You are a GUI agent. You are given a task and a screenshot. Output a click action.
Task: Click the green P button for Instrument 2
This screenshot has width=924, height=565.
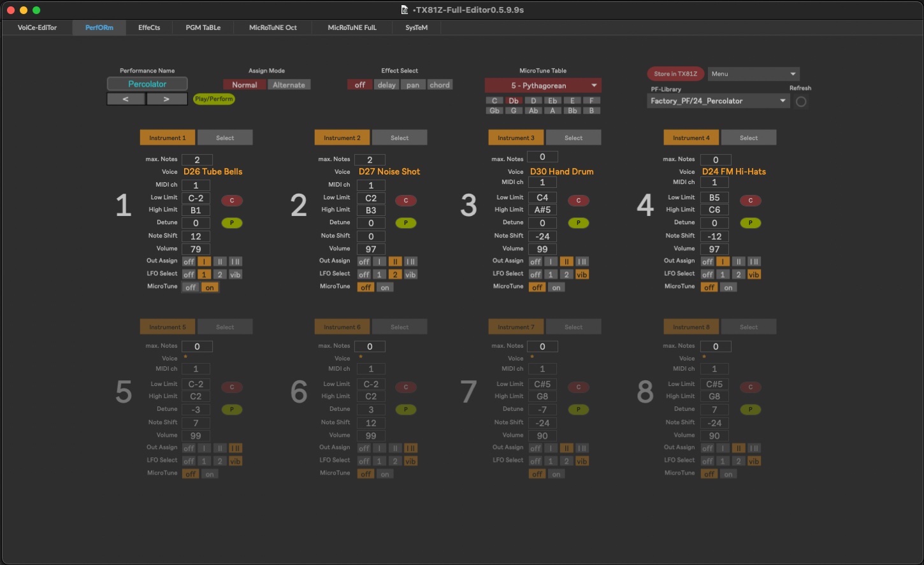(x=405, y=223)
